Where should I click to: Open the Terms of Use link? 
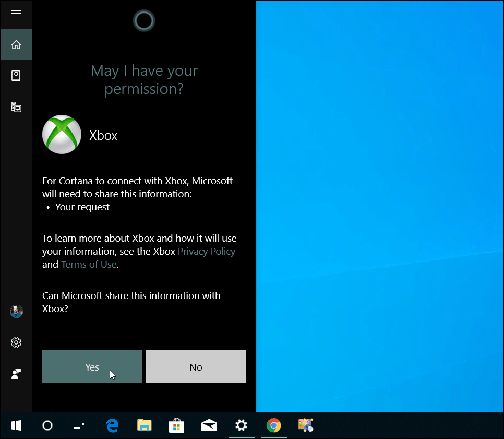pos(89,264)
